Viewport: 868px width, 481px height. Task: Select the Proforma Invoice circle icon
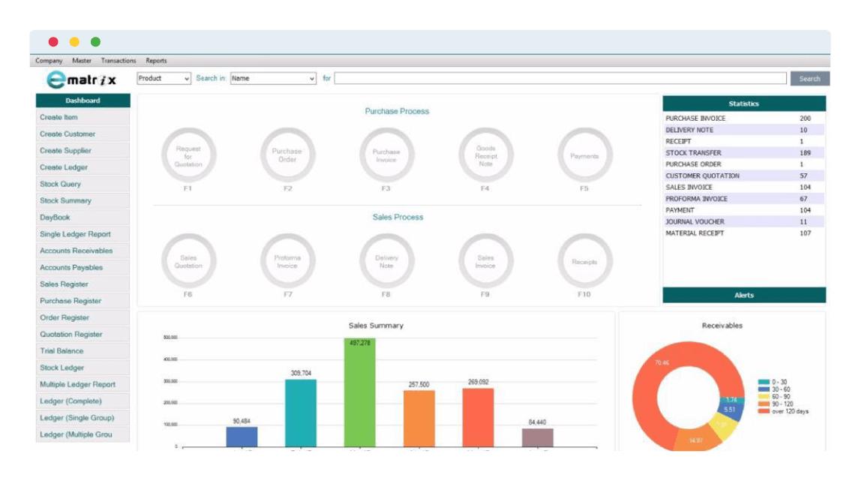tap(287, 261)
